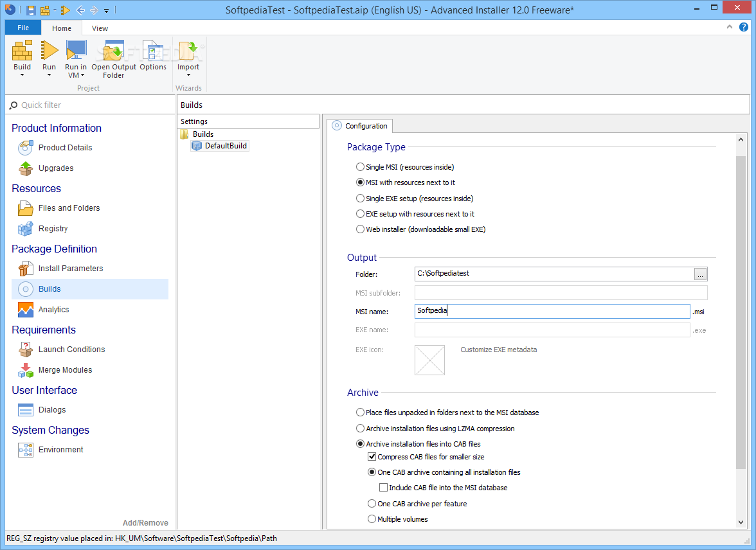
Task: Click the Quick filter search box
Action: pos(90,105)
